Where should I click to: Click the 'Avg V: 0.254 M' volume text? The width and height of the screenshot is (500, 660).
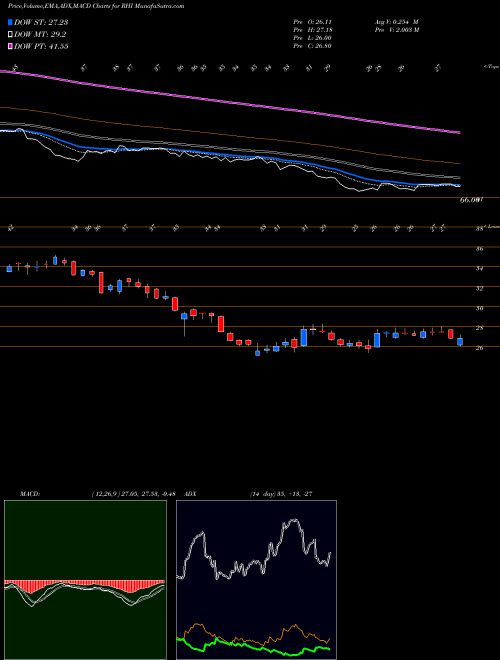(x=396, y=21)
